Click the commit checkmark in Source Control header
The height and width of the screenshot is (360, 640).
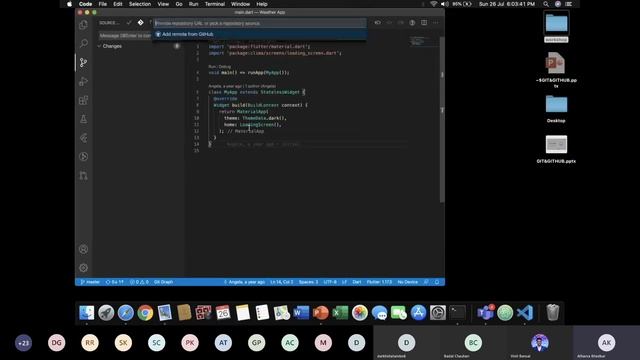(129, 23)
